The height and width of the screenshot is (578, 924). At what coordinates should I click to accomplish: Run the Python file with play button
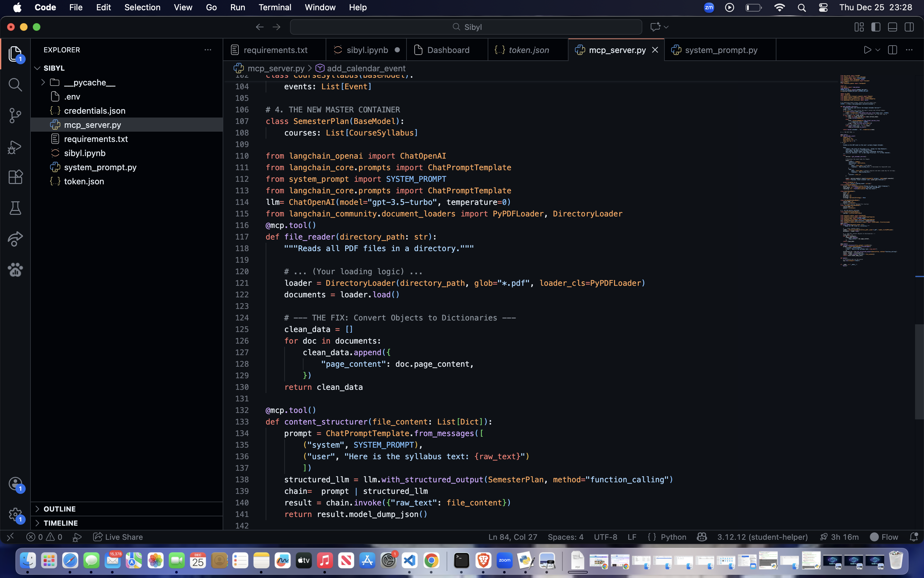(x=867, y=50)
